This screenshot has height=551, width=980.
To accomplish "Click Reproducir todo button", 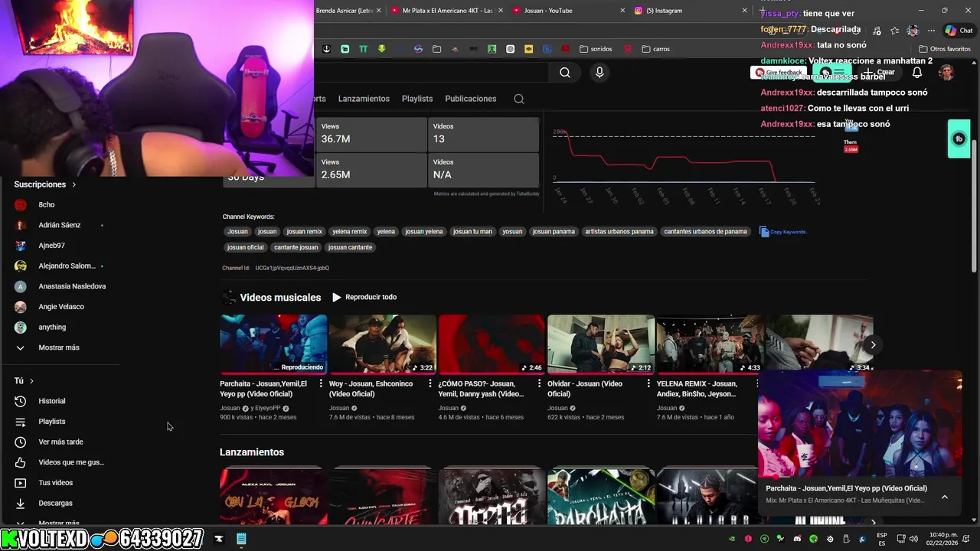I will tap(364, 297).
